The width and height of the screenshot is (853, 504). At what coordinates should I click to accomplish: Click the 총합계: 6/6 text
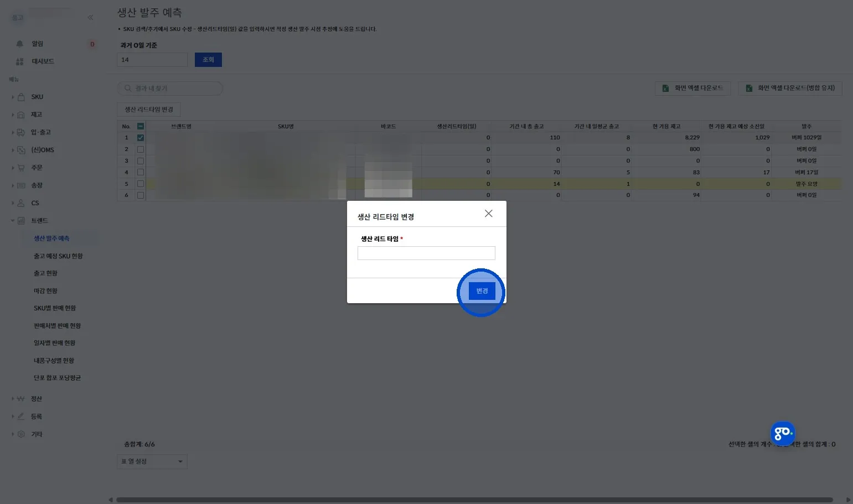[x=139, y=444]
